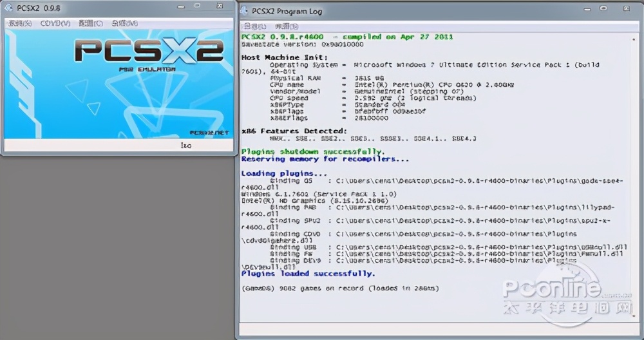
Task: Click the Reserving memory for recompilers line
Action: (325, 159)
